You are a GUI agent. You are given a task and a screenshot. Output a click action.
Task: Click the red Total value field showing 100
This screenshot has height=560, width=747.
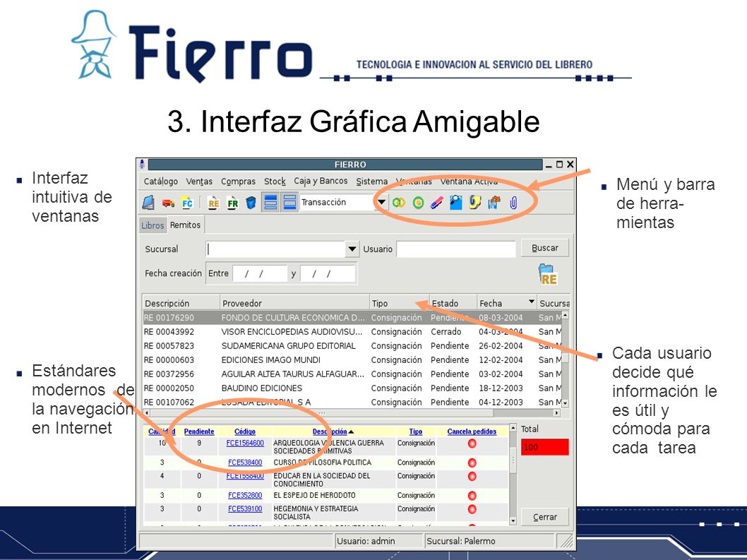pos(544,447)
